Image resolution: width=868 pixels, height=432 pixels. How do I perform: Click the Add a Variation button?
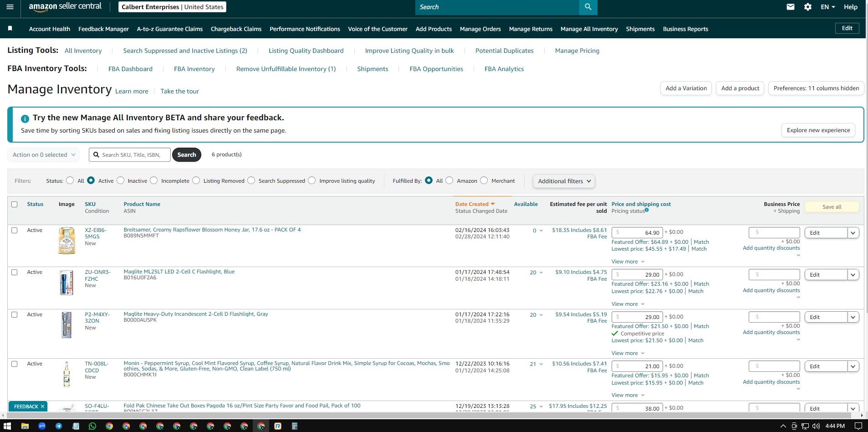pos(686,88)
